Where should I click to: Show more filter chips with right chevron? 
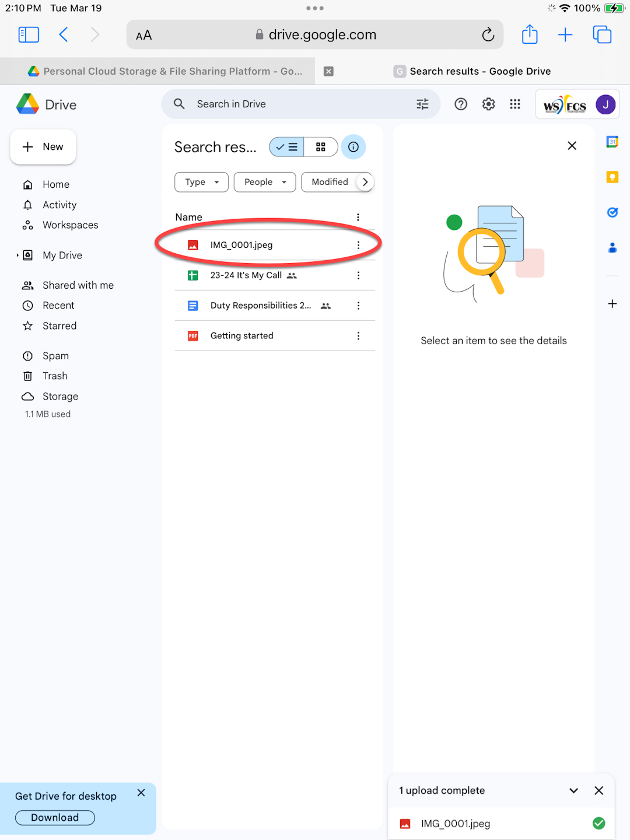365,182
